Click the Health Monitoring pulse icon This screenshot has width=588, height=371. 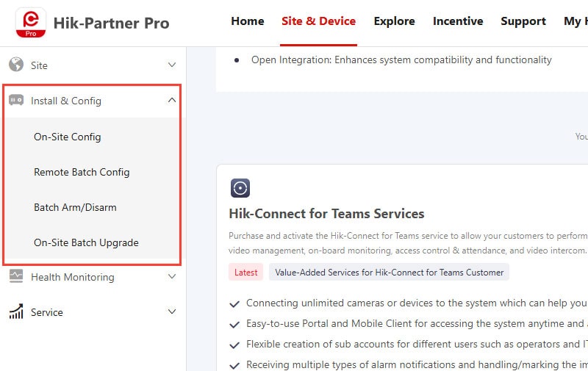16,276
